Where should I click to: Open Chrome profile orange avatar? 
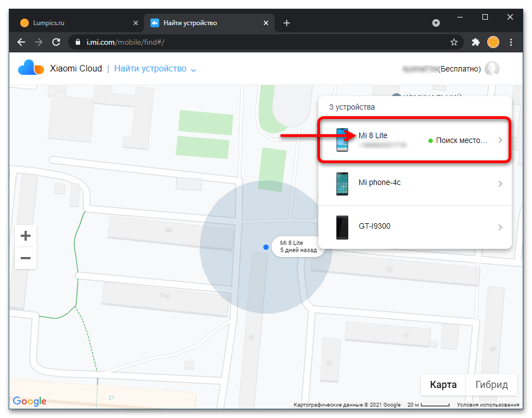(x=493, y=42)
